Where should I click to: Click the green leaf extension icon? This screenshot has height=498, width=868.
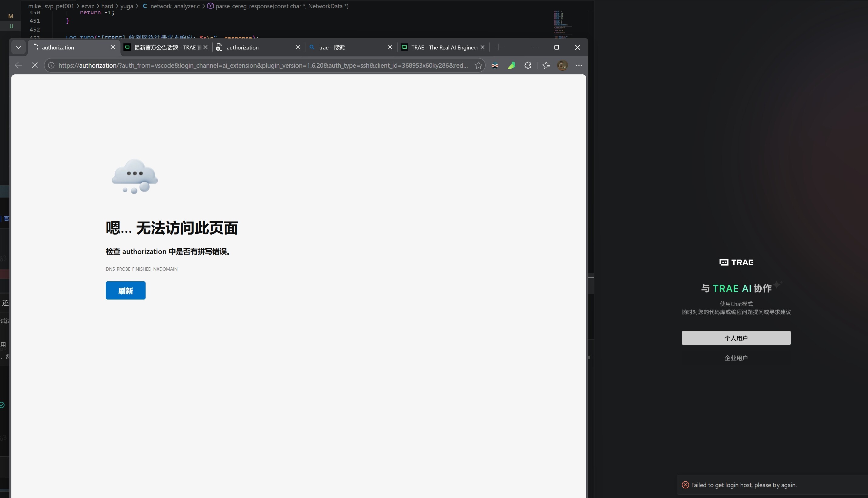511,65
